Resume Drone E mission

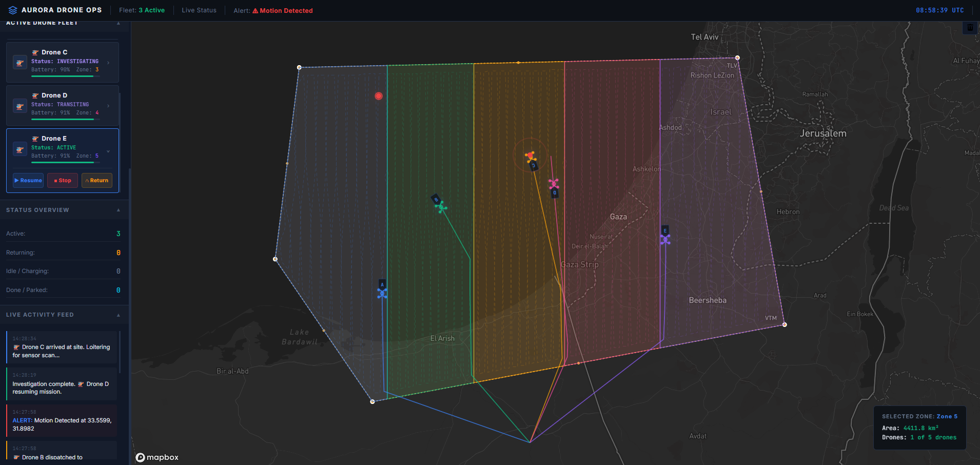coord(28,180)
